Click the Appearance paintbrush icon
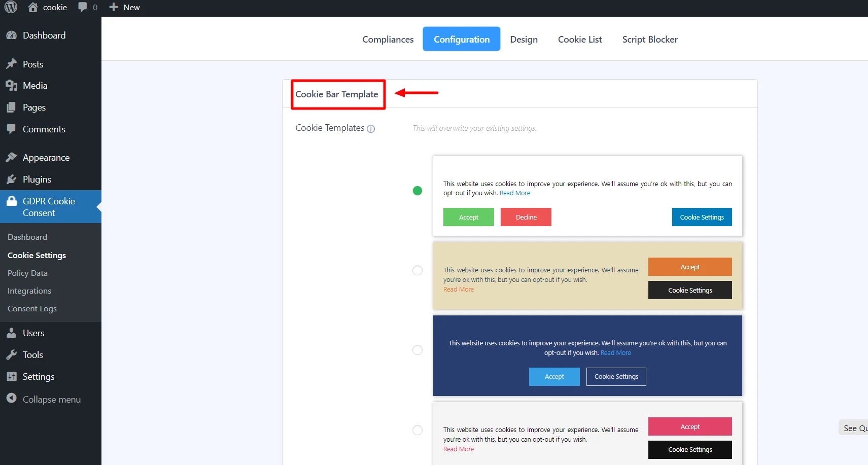This screenshot has width=868, height=465. point(11,158)
